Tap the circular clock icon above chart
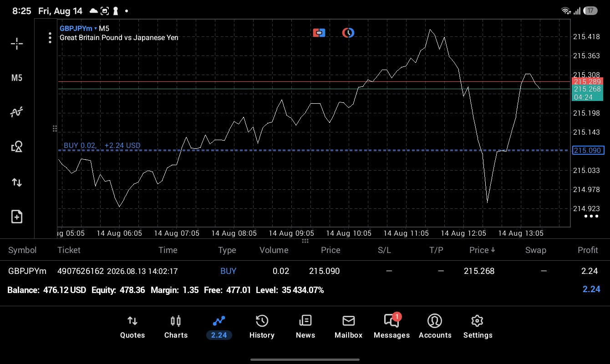This screenshot has width=610, height=364. click(348, 33)
